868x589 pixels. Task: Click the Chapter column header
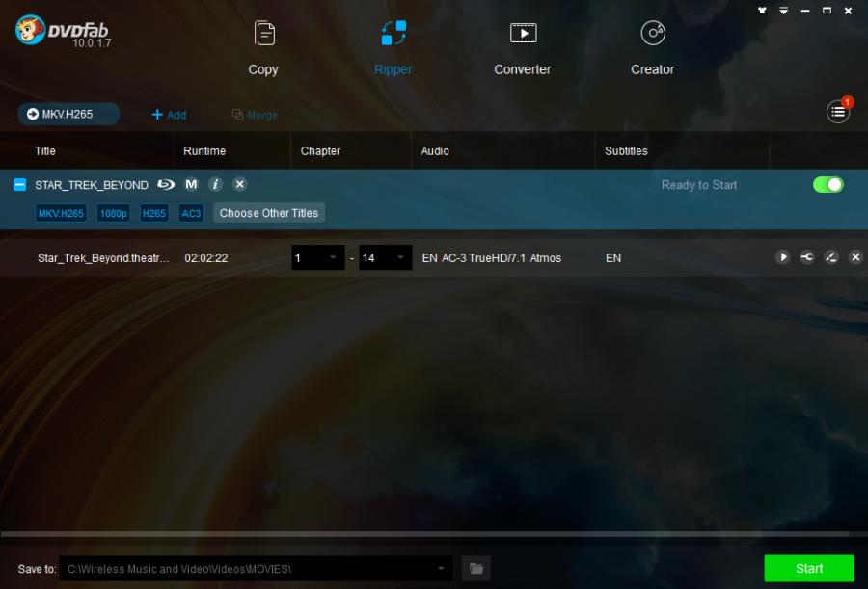(x=320, y=150)
